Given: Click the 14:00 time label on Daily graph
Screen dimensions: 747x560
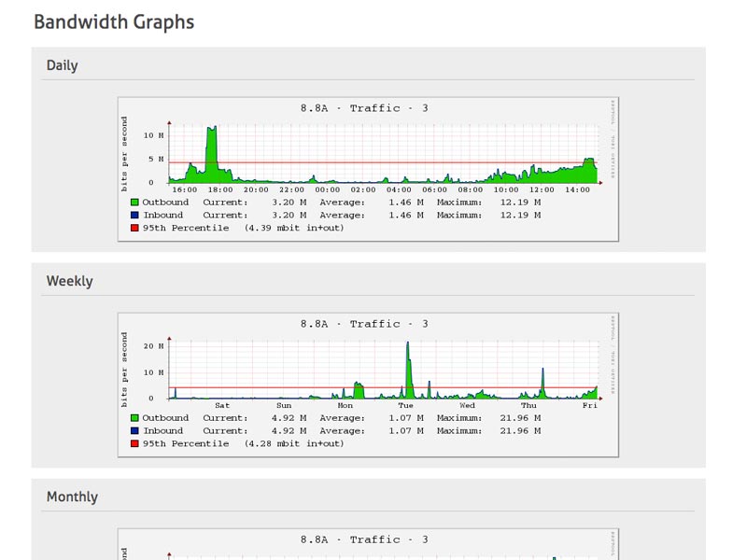Looking at the screenshot, I should coord(577,190).
